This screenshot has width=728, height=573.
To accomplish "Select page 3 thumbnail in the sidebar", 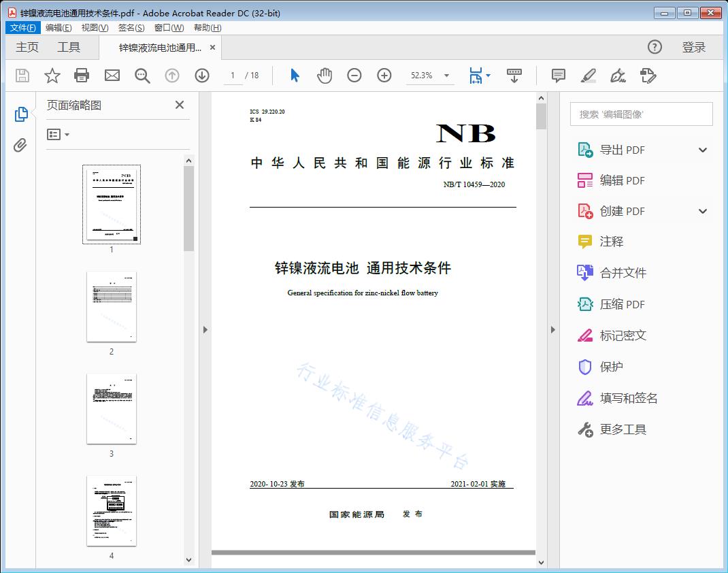I will [x=111, y=408].
